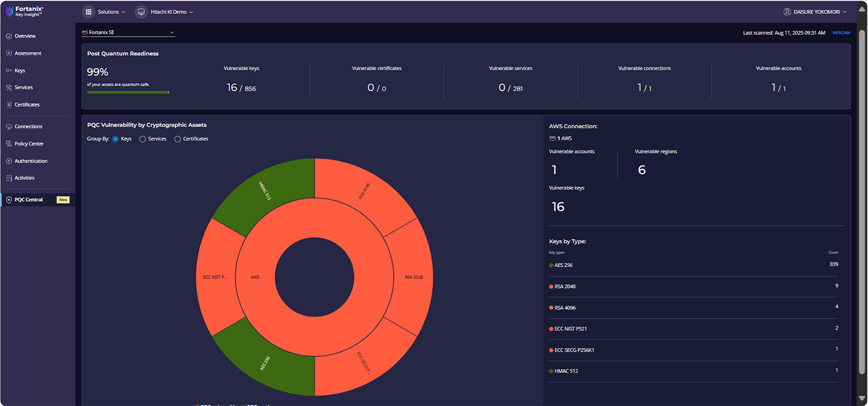Open the Solutions grid icon
Viewport: 868px width, 406px height.
point(89,12)
